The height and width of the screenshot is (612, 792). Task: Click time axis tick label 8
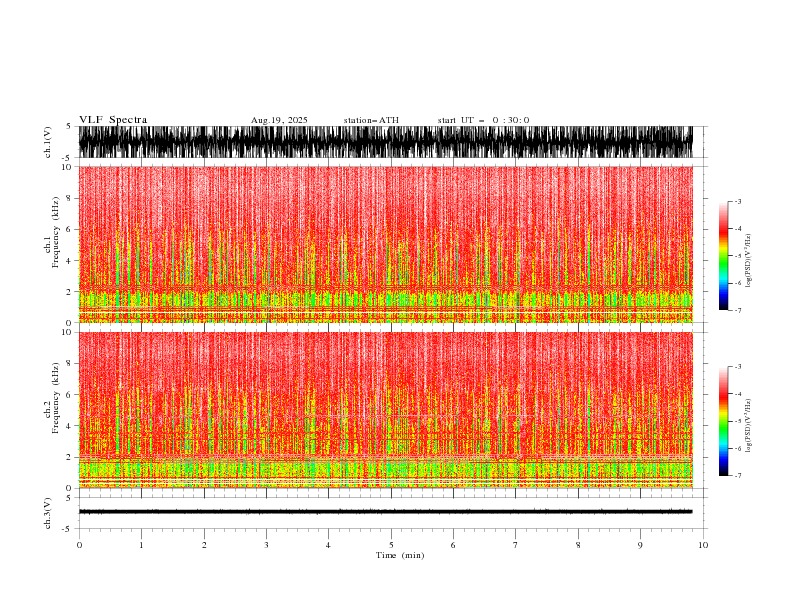[x=578, y=545]
